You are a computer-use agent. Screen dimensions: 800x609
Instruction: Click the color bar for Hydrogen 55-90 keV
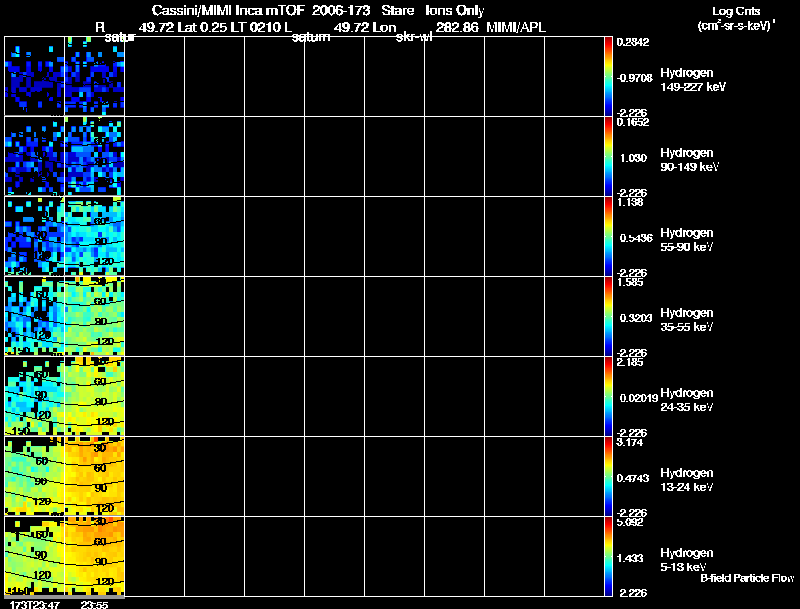pos(608,236)
